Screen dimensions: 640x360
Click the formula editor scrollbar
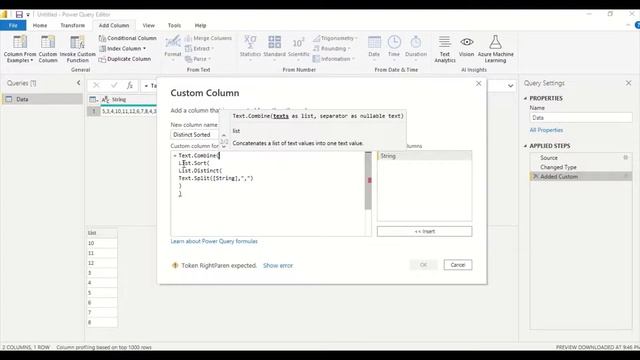coord(368,180)
